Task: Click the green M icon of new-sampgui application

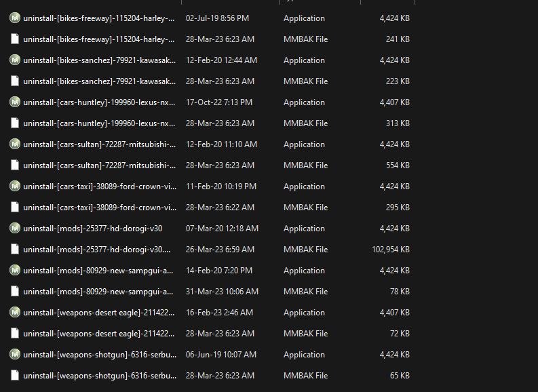Action: (x=15, y=270)
